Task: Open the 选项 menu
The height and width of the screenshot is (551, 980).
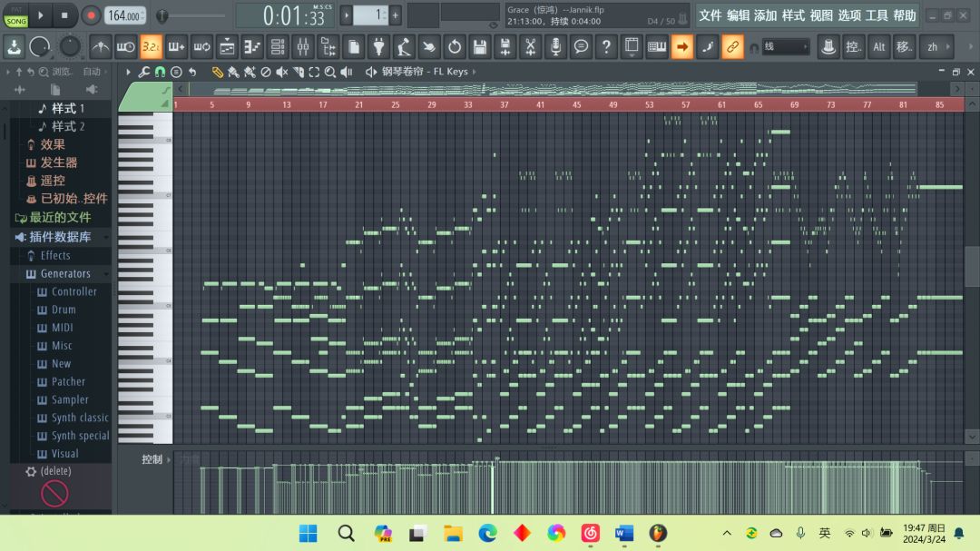Action: [x=848, y=15]
